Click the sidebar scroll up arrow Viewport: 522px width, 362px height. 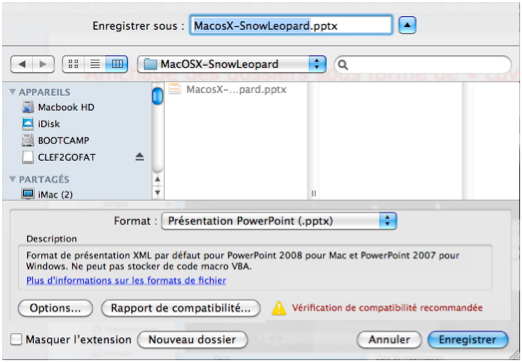(x=157, y=179)
